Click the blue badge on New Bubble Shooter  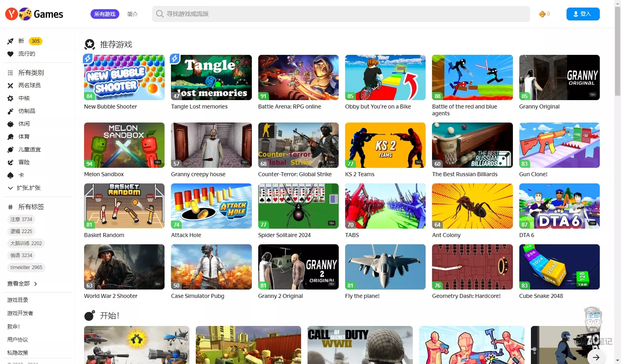pos(88,58)
